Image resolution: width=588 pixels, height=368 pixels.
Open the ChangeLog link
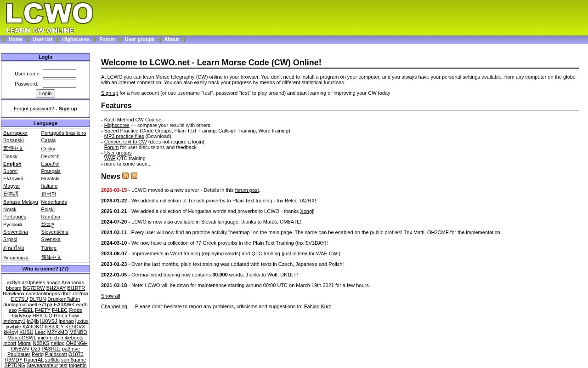(114, 306)
